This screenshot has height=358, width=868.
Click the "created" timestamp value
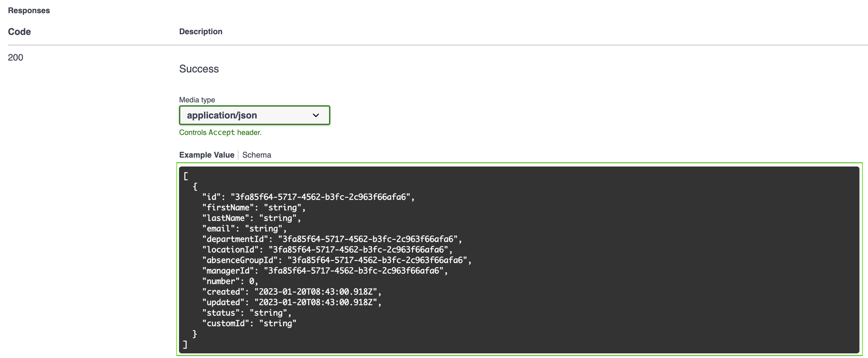(316, 292)
